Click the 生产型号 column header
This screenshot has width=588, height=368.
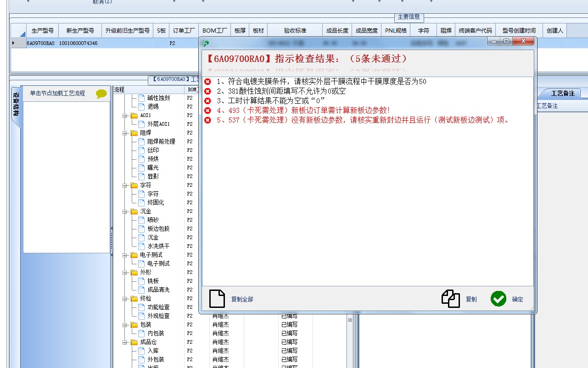(x=43, y=31)
